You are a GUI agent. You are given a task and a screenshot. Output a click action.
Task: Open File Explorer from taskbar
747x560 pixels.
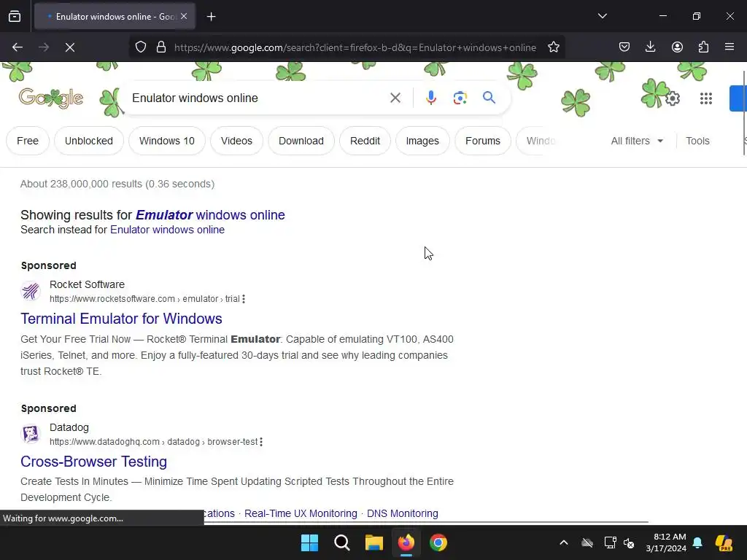pyautogui.click(x=374, y=542)
